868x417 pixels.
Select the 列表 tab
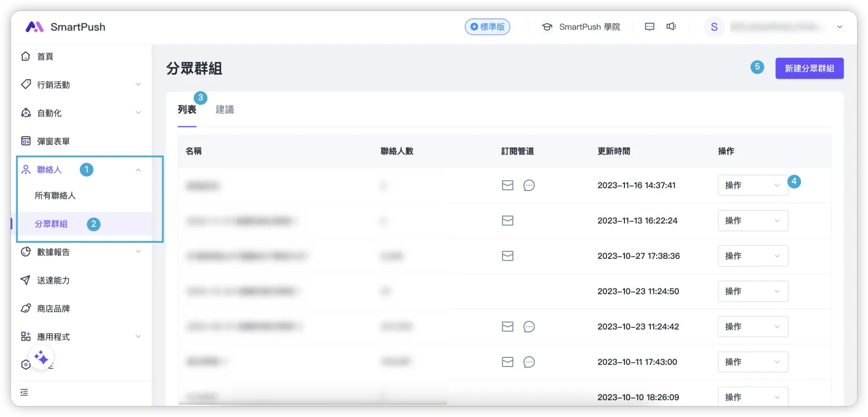point(187,109)
